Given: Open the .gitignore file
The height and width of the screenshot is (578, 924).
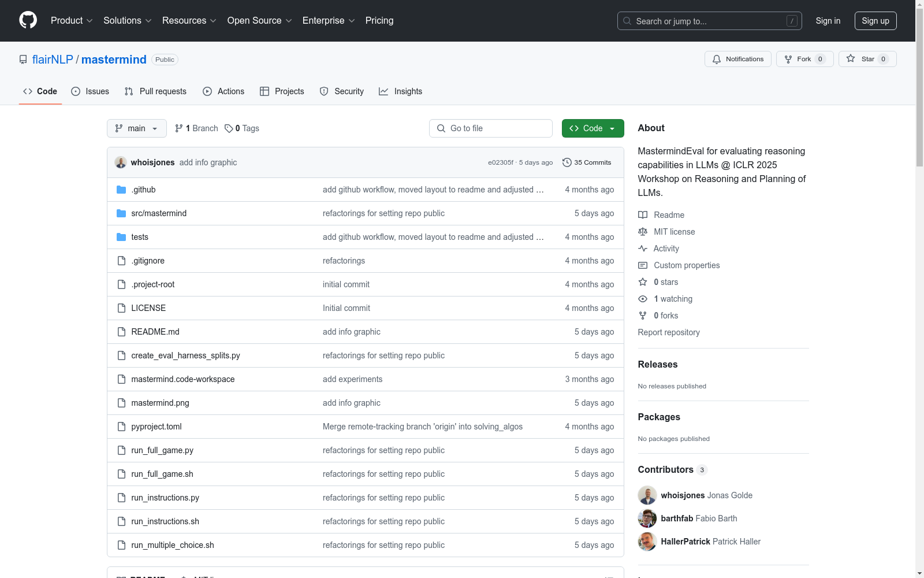Looking at the screenshot, I should tap(148, 261).
